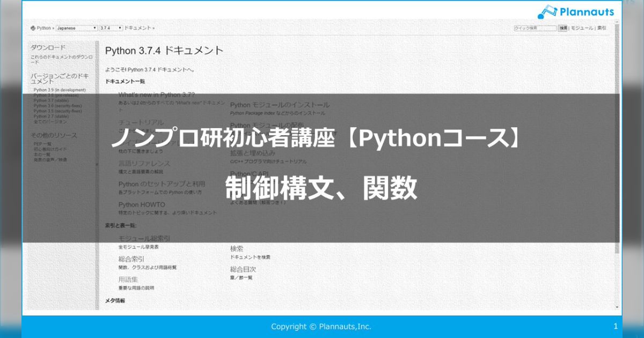
Task: Click the Python logo icon
Action: [x=34, y=28]
